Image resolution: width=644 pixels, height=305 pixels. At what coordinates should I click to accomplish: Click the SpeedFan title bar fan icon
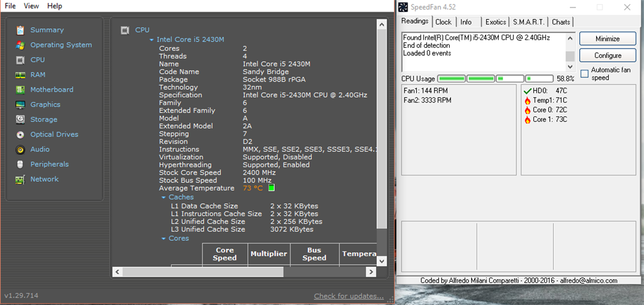point(403,7)
